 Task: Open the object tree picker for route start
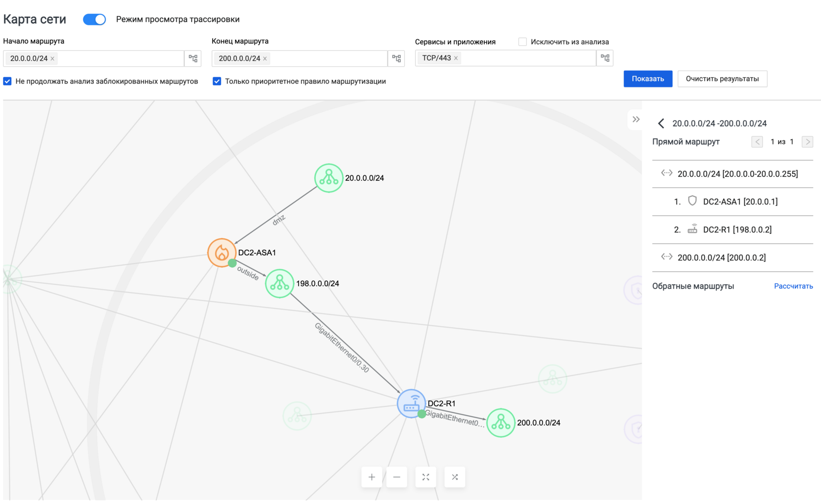click(x=193, y=59)
